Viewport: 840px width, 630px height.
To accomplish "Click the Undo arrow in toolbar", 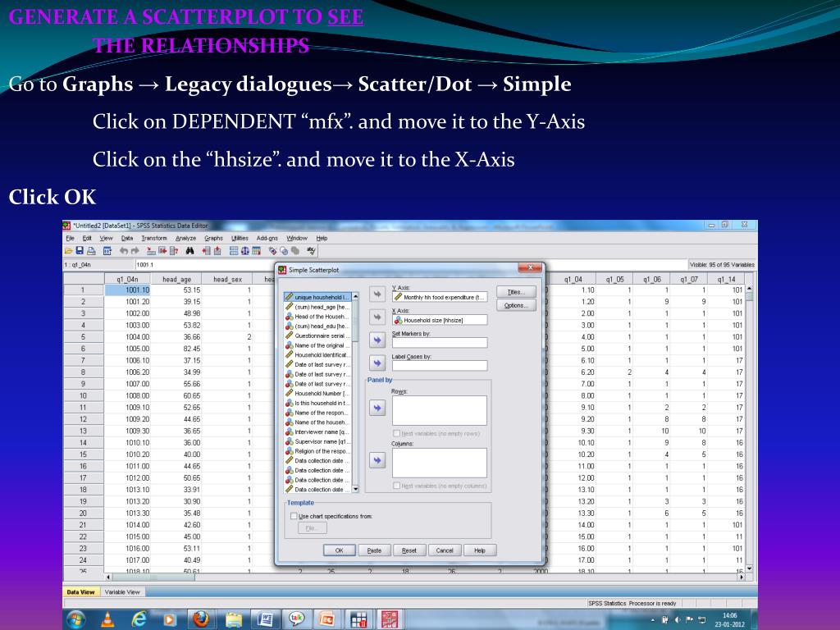I will pos(124,251).
